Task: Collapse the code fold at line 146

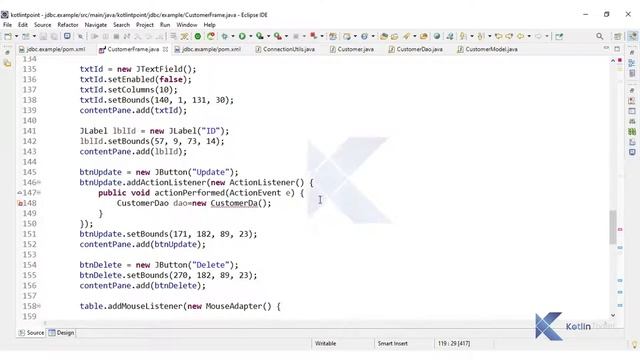Action: tap(39, 182)
